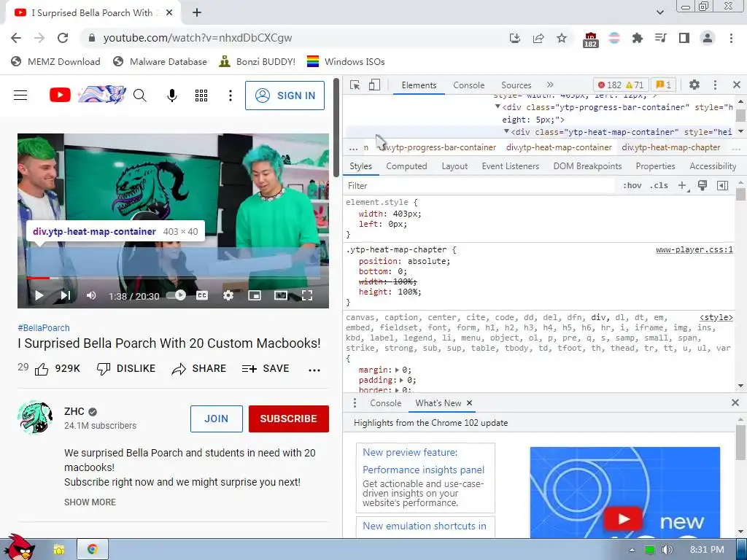Play the video

(39, 296)
